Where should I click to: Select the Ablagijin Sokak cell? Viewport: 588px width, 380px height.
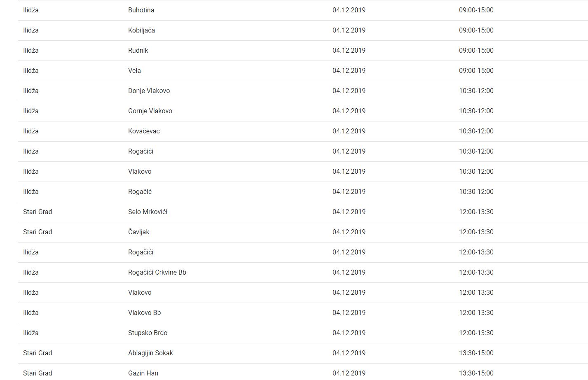(x=150, y=353)
